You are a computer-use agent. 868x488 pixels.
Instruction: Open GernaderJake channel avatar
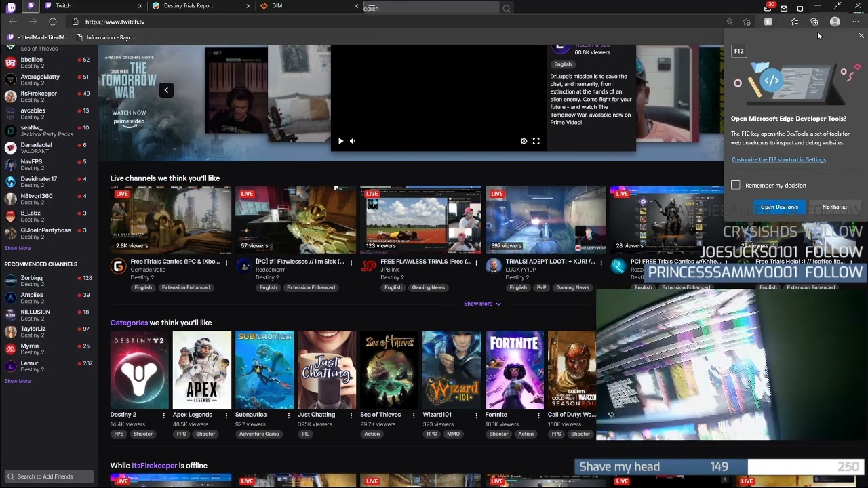pos(118,266)
